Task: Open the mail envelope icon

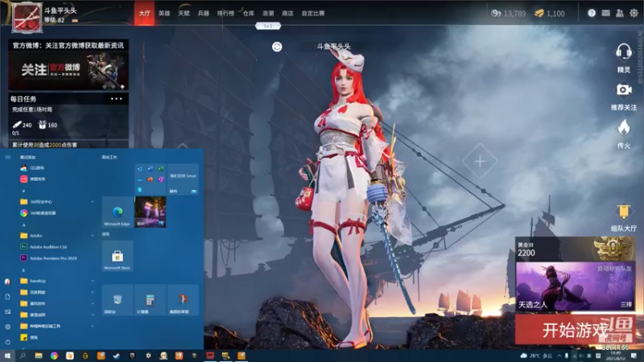Action: coord(606,13)
